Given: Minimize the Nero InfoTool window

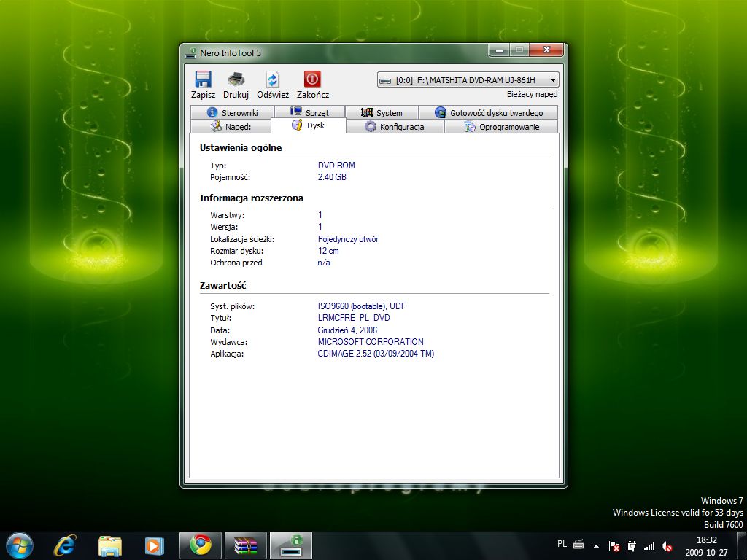Looking at the screenshot, I should pyautogui.click(x=499, y=50).
